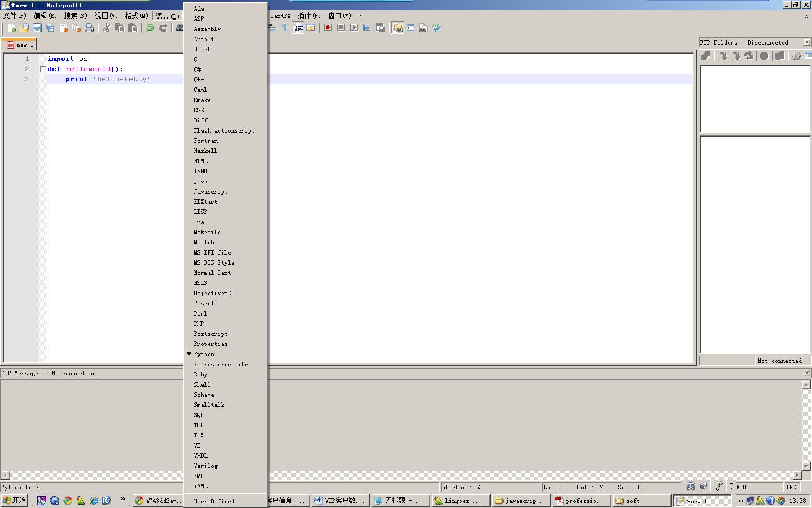Open the 插件 (Plugins) menu

[308, 16]
